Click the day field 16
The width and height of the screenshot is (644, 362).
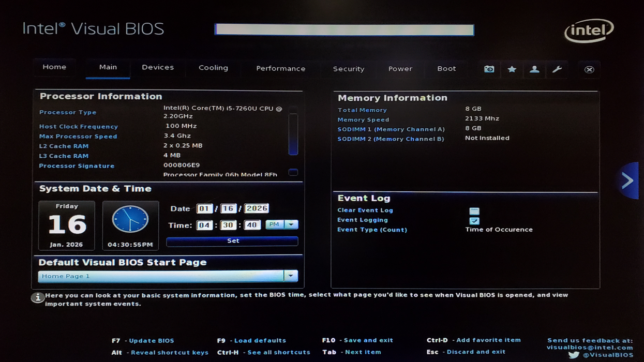tap(228, 208)
